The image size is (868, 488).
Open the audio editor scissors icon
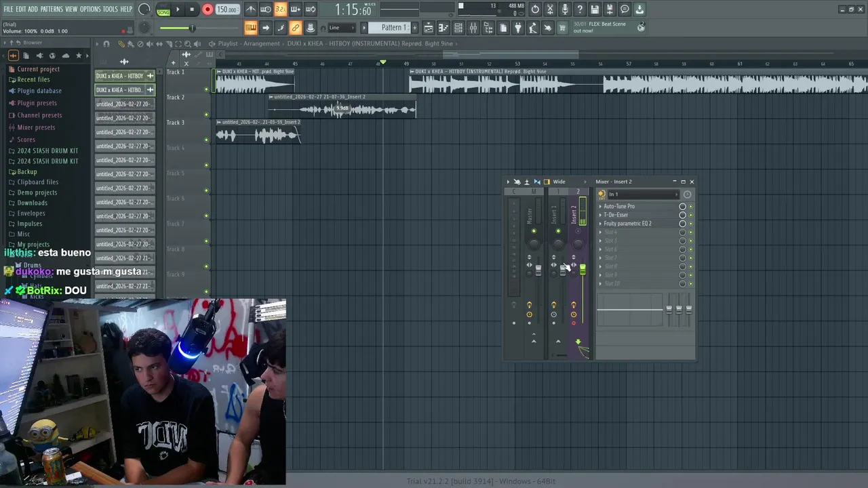(550, 9)
